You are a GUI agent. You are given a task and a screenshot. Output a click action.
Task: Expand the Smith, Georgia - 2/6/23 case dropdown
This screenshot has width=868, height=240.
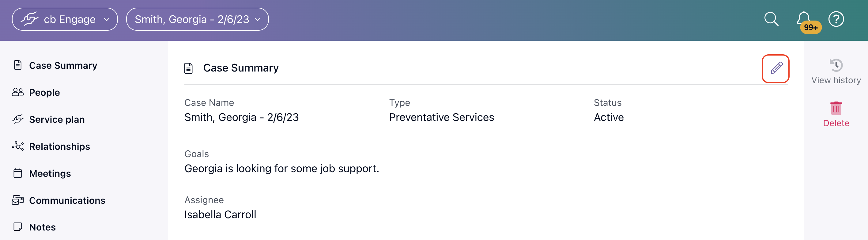[x=198, y=19]
